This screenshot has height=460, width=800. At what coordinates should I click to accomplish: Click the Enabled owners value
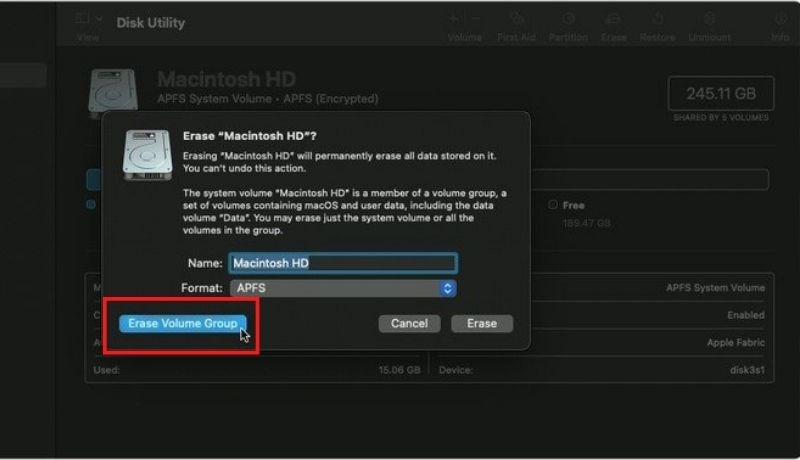click(746, 315)
